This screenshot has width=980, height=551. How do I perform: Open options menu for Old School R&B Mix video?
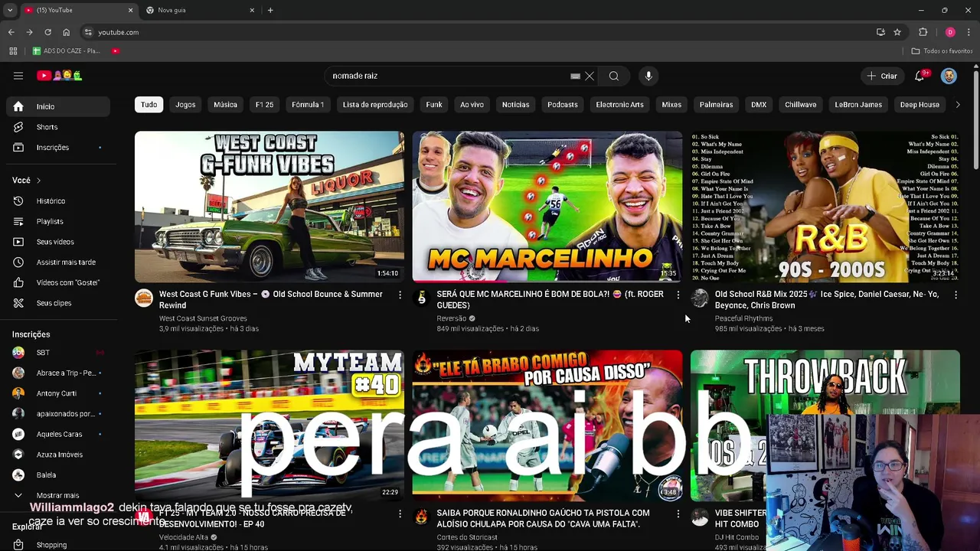[955, 295]
